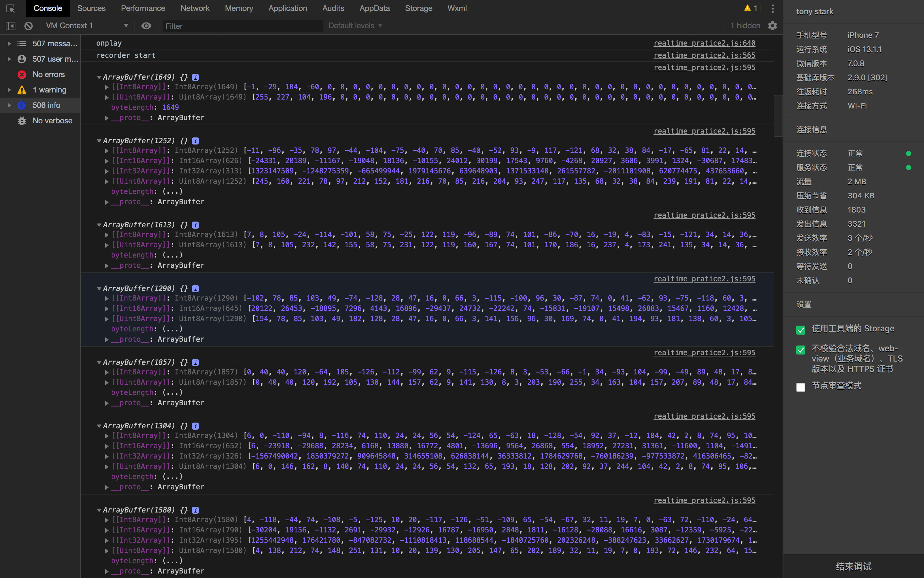Image resolution: width=924 pixels, height=578 pixels.
Task: Expand __proto__ under ArrayBuffer(1857)
Action: [x=107, y=403]
